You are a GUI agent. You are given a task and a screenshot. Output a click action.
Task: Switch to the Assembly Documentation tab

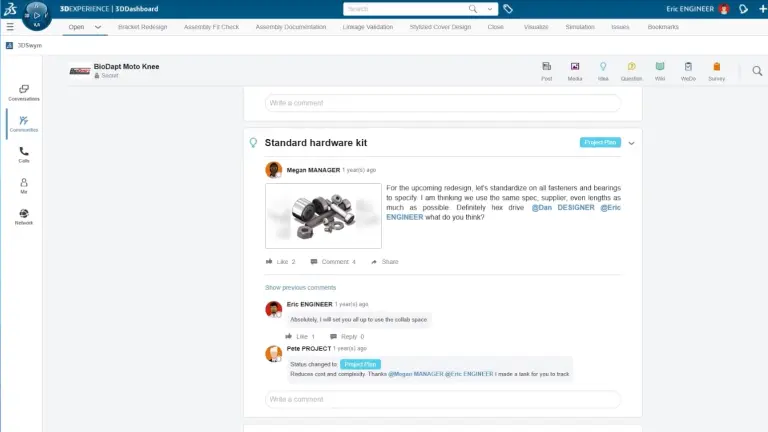[291, 27]
